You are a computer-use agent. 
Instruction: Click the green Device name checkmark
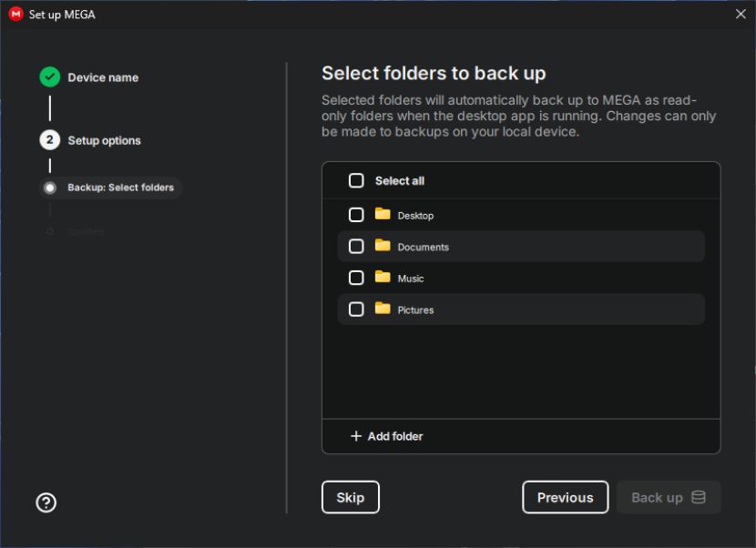[50, 77]
